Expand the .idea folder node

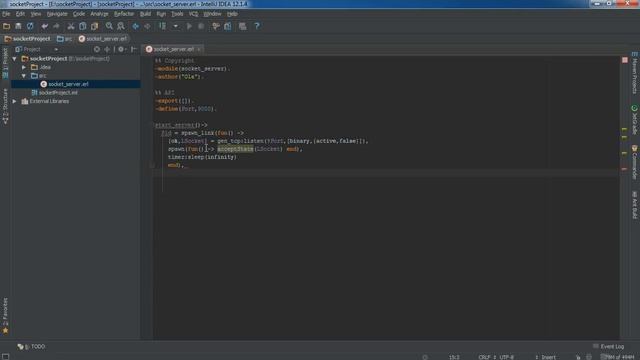tap(24, 67)
